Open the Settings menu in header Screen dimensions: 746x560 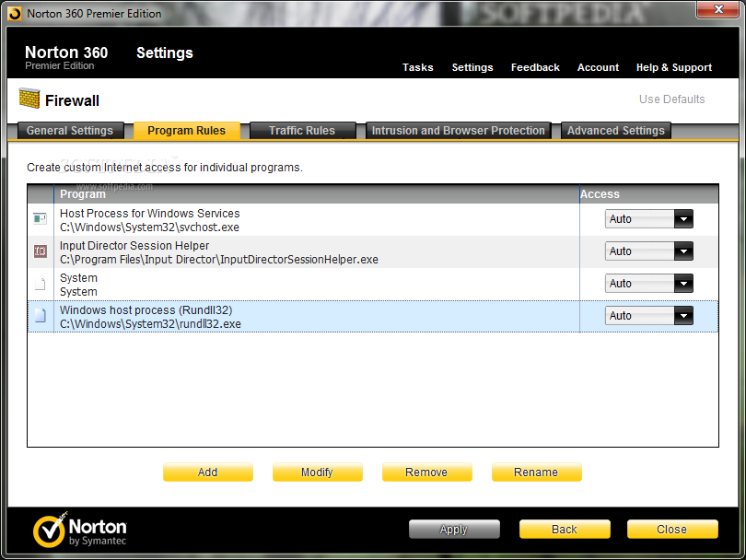[x=472, y=67]
